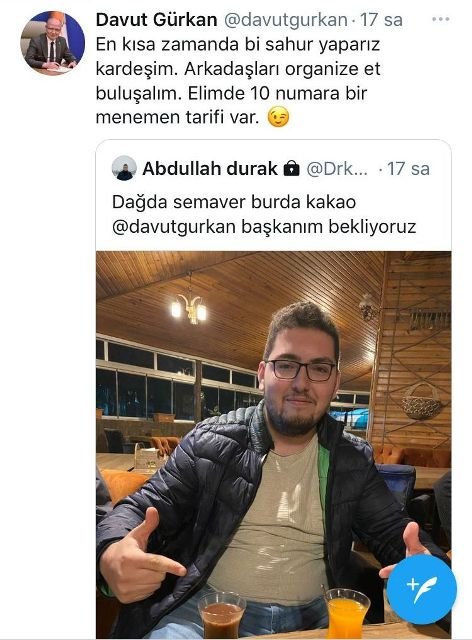Viewport: 472px width, 640px height.
Task: Click the winking emoji in the tweet
Action: [278, 117]
